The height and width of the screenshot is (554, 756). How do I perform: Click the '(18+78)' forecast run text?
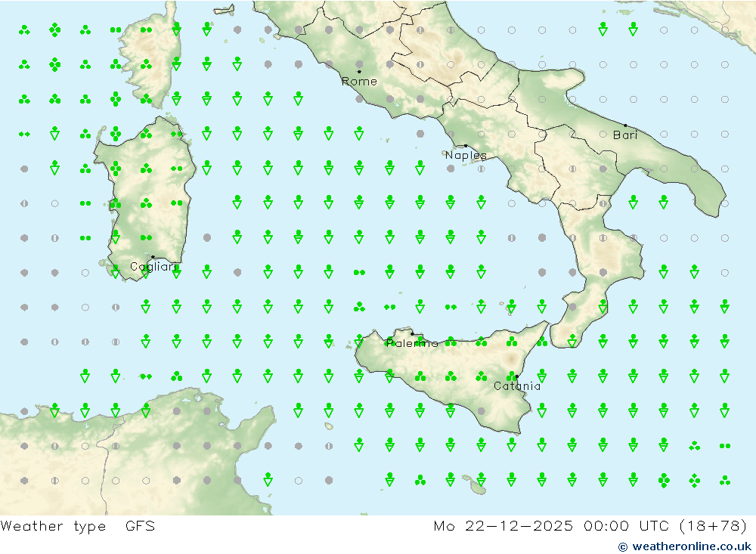[x=713, y=525]
